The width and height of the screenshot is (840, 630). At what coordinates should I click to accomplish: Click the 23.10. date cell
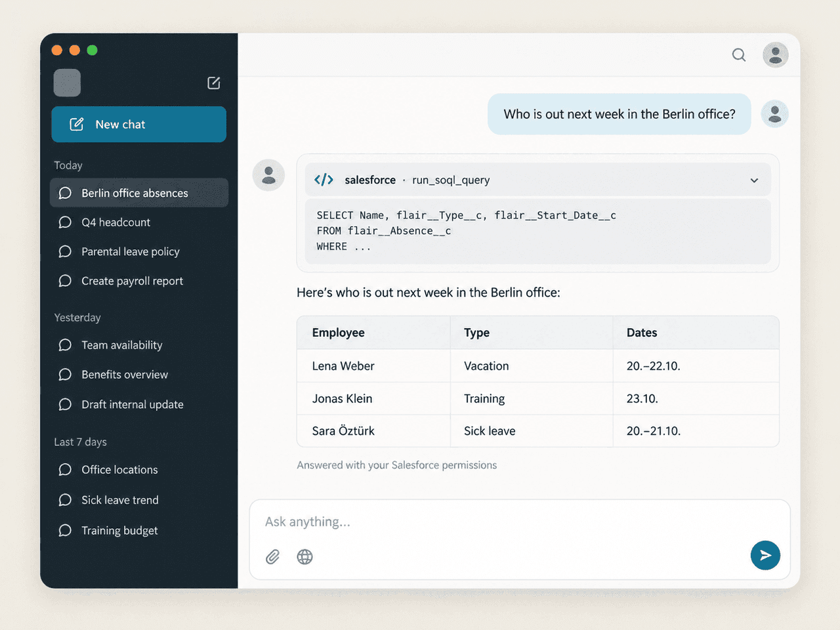696,398
